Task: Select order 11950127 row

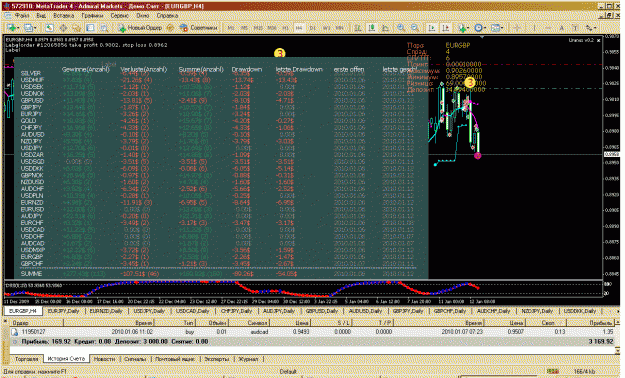Action: (313, 332)
